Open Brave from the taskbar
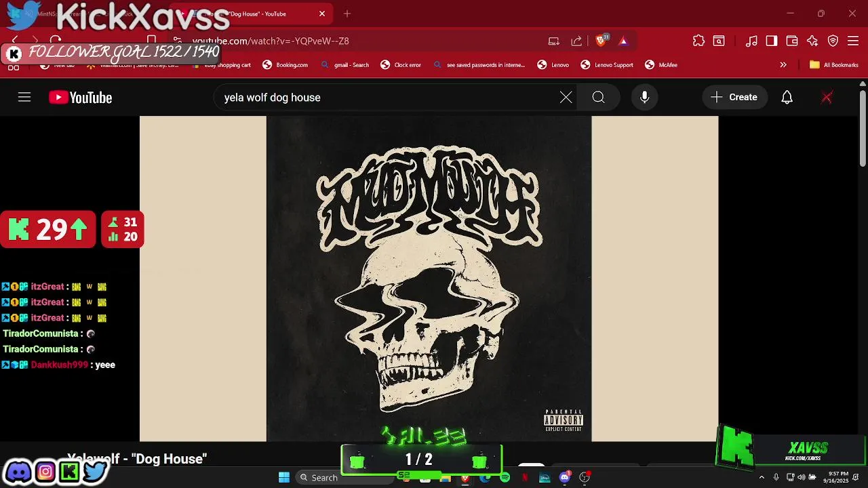The height and width of the screenshot is (488, 868). (465, 478)
